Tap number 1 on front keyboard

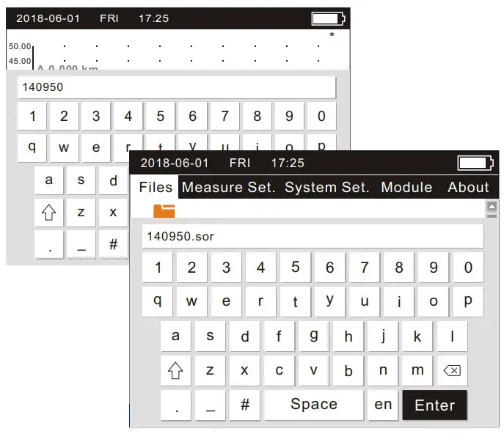[158, 268]
